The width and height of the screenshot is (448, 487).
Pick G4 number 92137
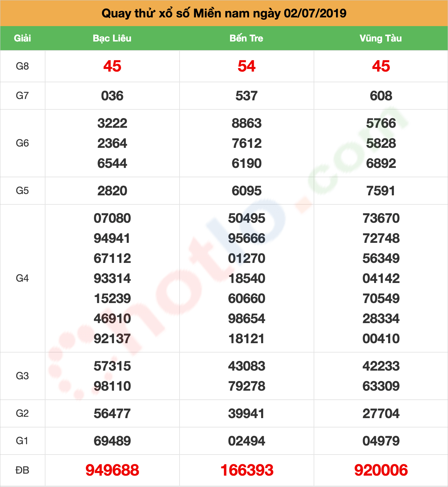(112, 339)
